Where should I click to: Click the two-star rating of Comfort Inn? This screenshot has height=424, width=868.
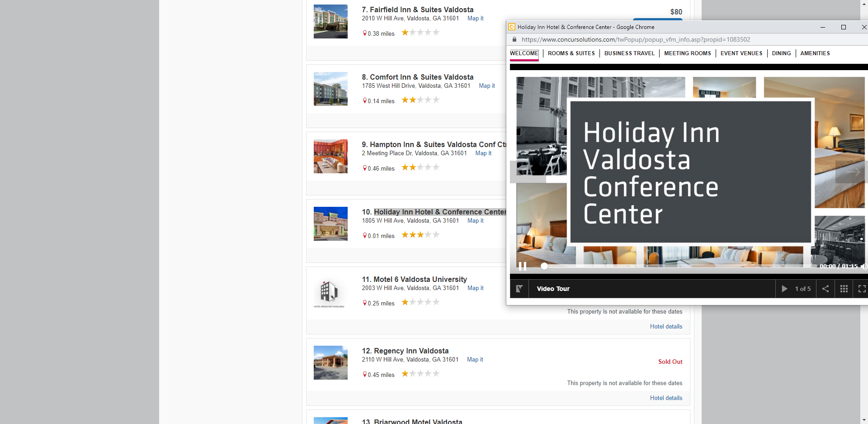(420, 100)
